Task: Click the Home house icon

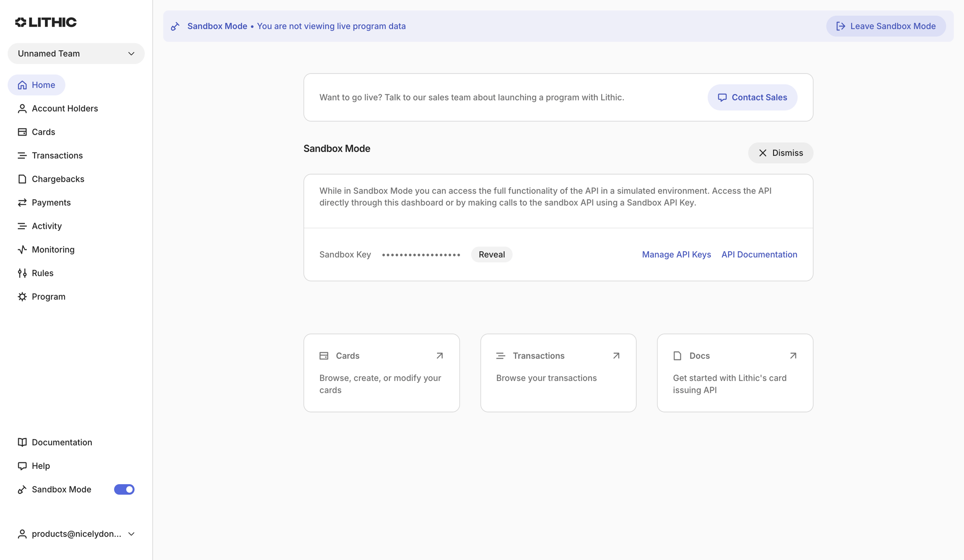Action: 22,85
